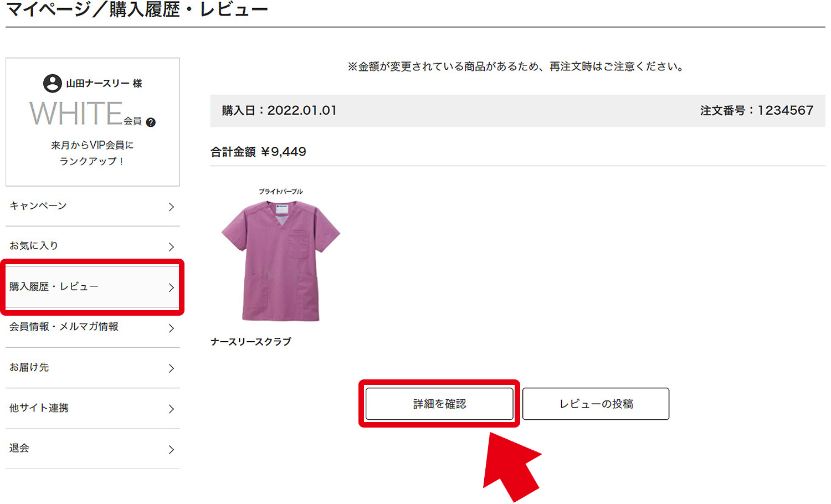Click the 購入履歴・レビュー chevron arrow

click(171, 287)
